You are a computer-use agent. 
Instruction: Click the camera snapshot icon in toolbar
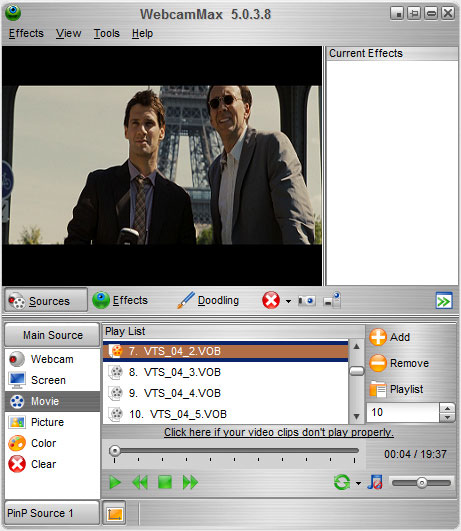(x=307, y=300)
